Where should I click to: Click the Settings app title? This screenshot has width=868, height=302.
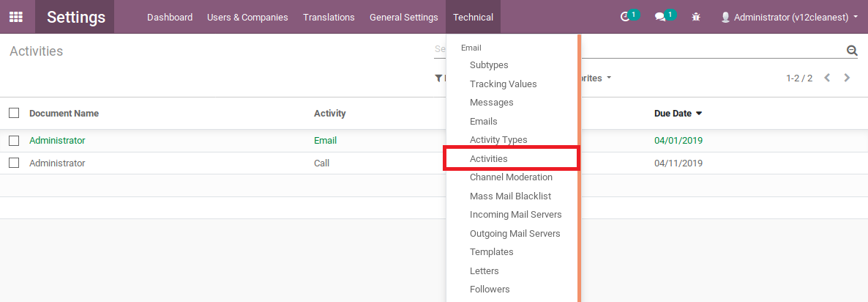[x=75, y=17]
